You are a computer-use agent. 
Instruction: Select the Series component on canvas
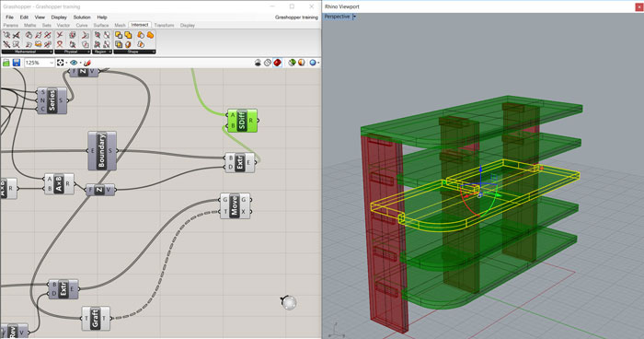[x=52, y=100]
